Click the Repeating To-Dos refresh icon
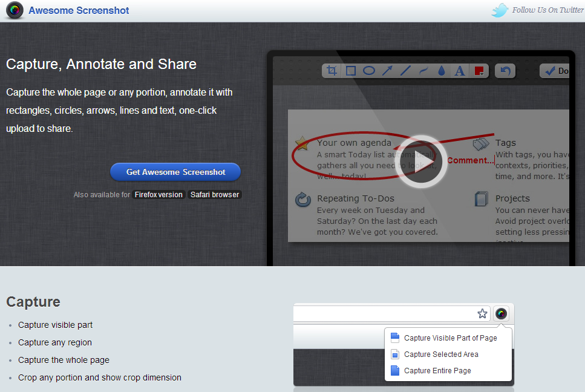This screenshot has width=585, height=392. 303,200
